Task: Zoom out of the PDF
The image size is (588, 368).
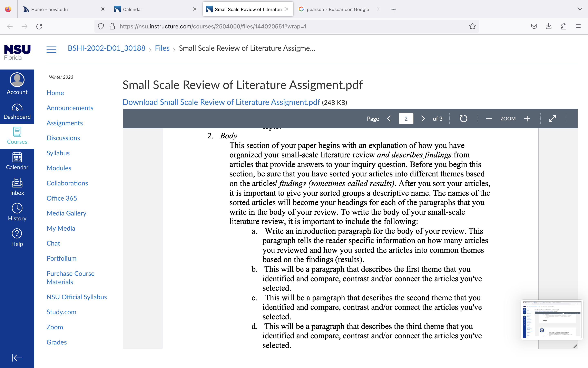Action: pos(489,119)
